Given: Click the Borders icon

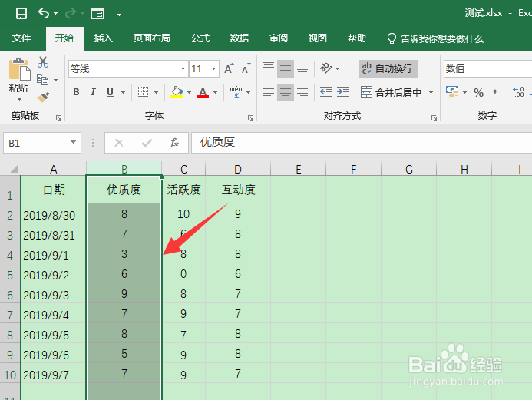Looking at the screenshot, I should pyautogui.click(x=144, y=92).
